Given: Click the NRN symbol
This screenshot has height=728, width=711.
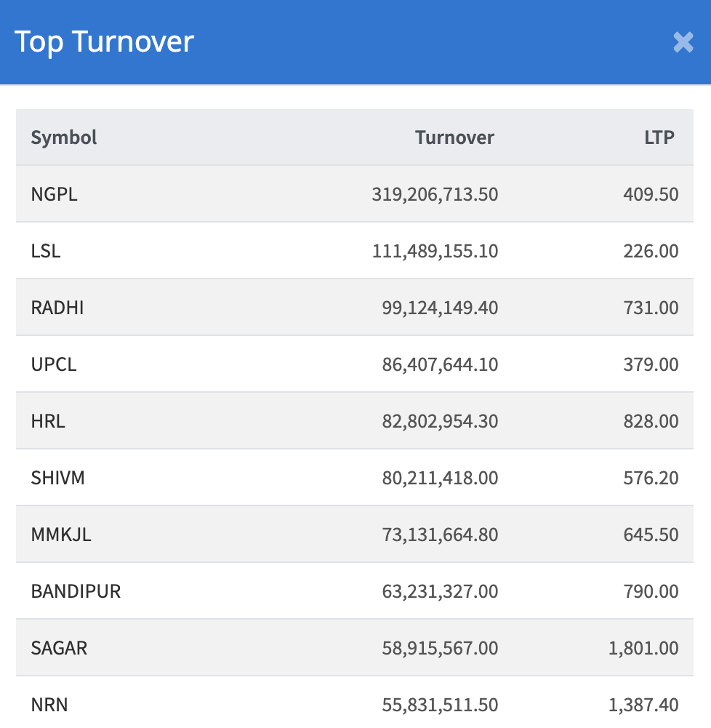Looking at the screenshot, I should pyautogui.click(x=49, y=705).
